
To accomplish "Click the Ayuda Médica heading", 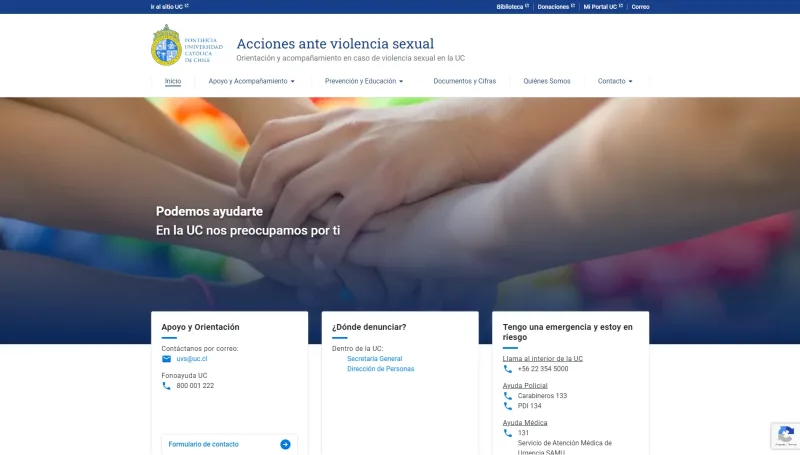I will point(525,423).
